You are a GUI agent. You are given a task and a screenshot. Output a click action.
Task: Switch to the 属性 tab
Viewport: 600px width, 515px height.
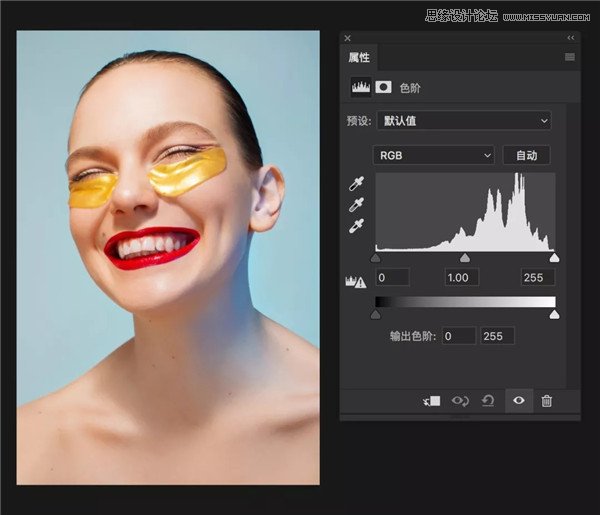coord(359,58)
